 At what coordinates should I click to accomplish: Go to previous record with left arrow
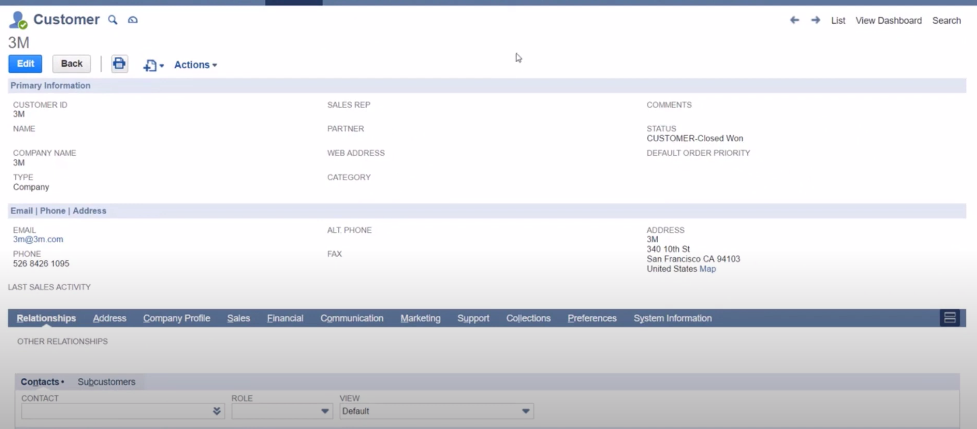[794, 20]
